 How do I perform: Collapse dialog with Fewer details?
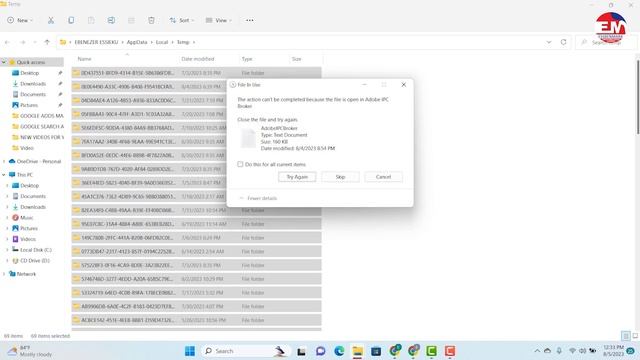(258, 198)
